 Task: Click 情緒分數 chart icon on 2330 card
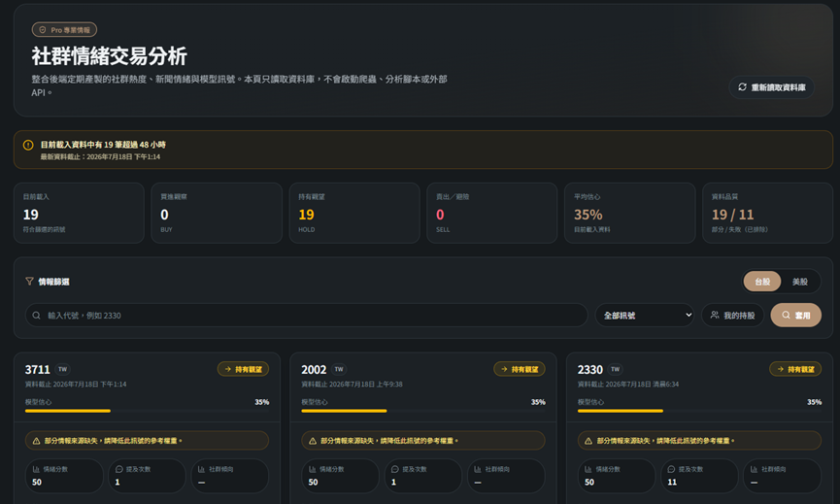click(x=588, y=469)
